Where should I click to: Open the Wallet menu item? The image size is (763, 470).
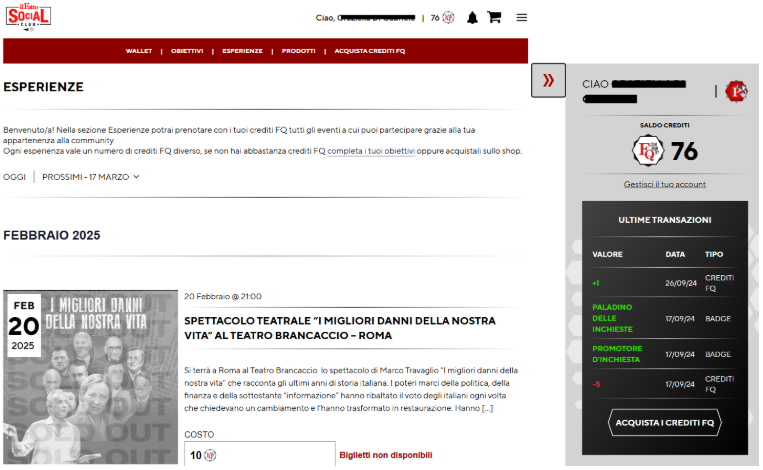[138, 51]
